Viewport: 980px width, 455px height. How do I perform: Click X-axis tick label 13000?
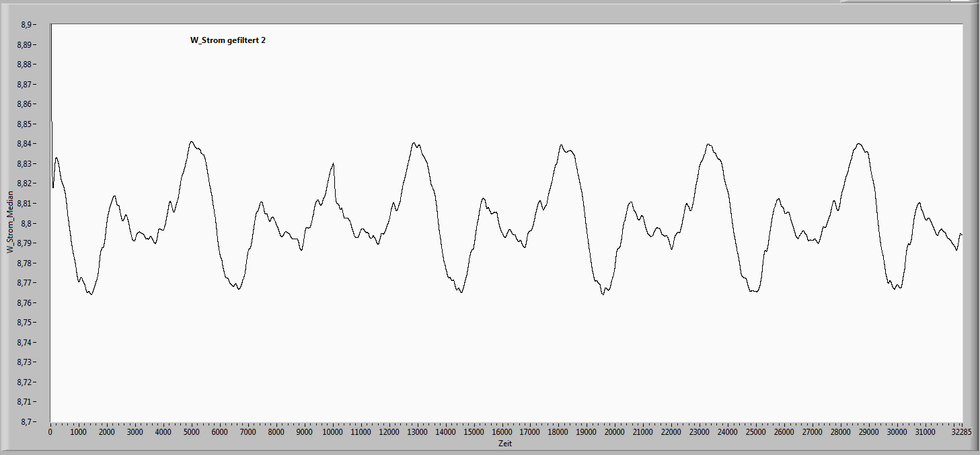(x=418, y=432)
